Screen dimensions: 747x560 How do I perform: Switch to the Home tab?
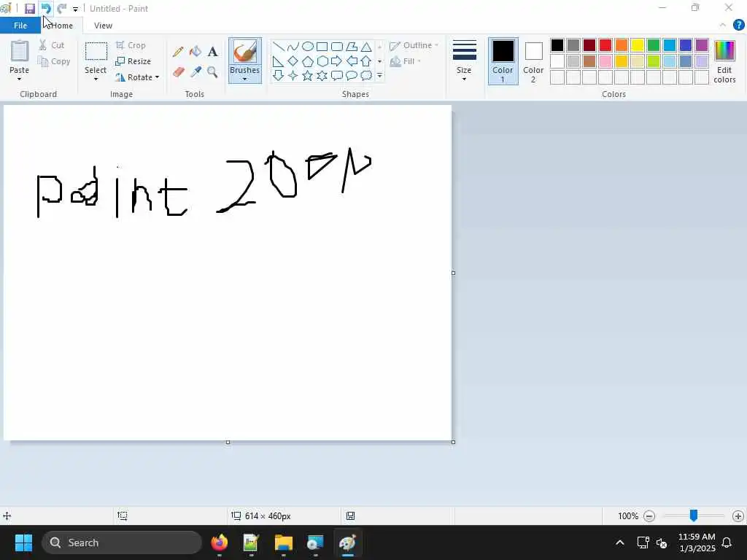(x=63, y=26)
